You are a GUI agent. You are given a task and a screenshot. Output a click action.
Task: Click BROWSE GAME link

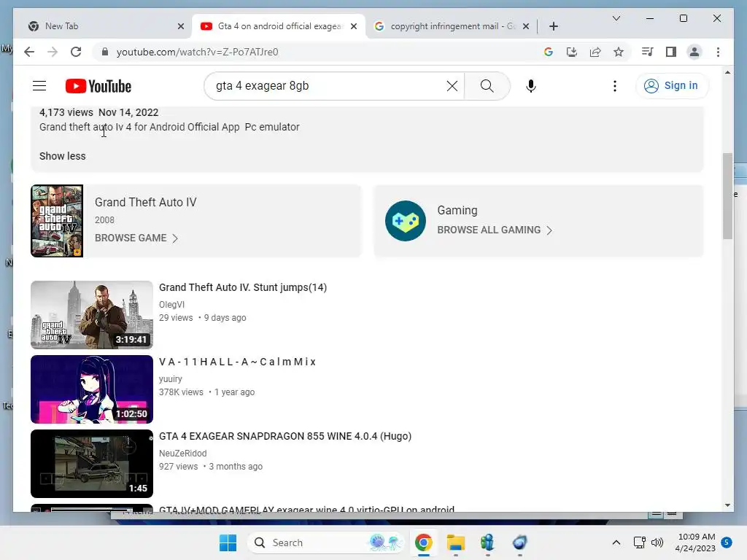tap(136, 238)
